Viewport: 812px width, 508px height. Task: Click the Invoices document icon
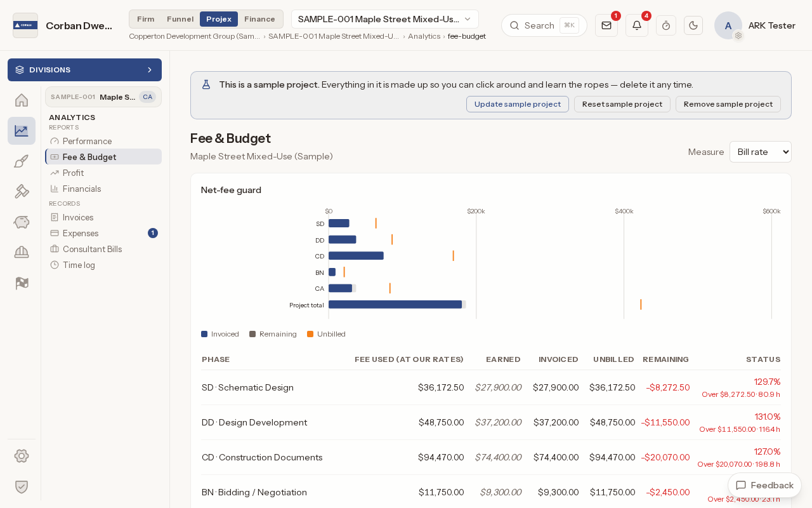[x=55, y=217]
